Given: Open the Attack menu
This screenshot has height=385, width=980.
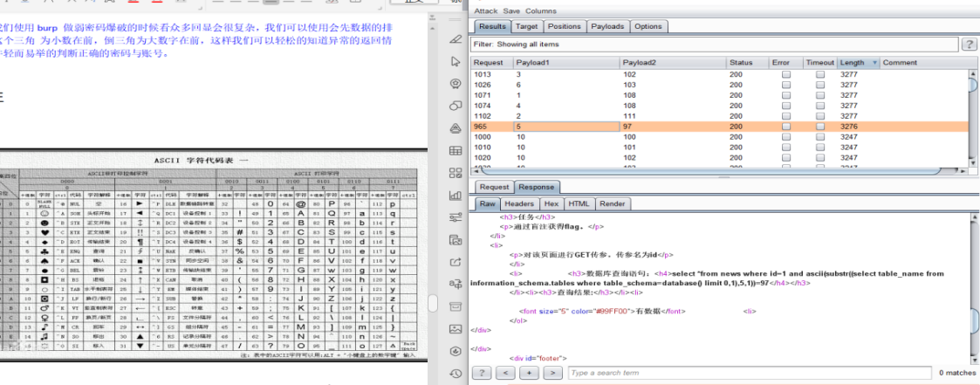Looking at the screenshot, I should (x=485, y=11).
